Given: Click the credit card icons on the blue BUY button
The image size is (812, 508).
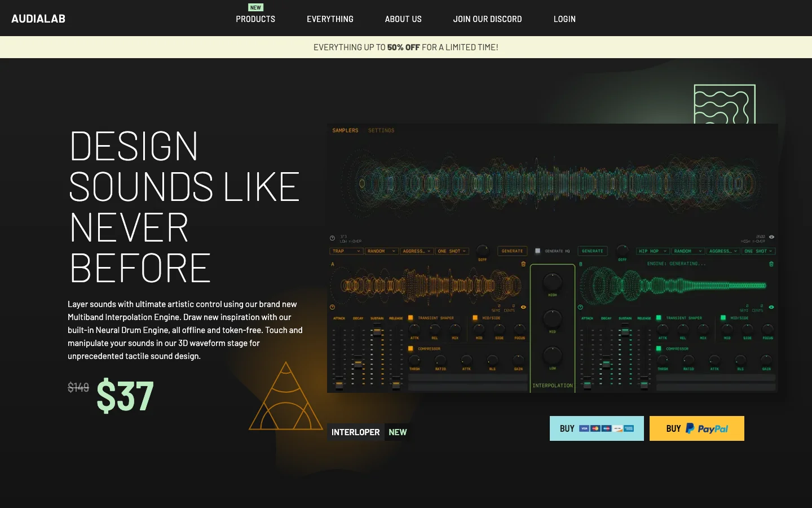Looking at the screenshot, I should (x=607, y=428).
